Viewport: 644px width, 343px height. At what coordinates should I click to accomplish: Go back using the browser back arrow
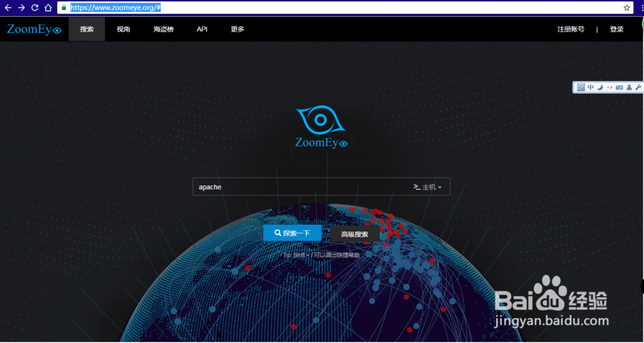(x=8, y=8)
